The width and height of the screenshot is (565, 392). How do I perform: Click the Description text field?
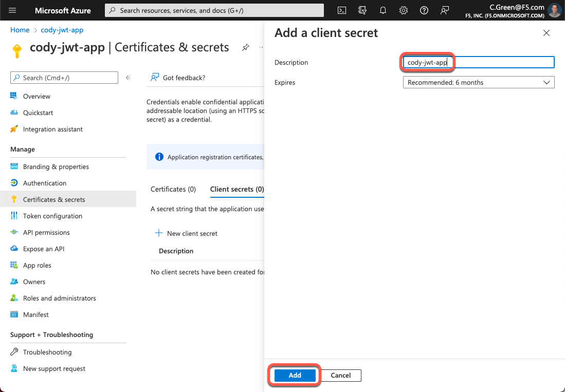tap(478, 63)
